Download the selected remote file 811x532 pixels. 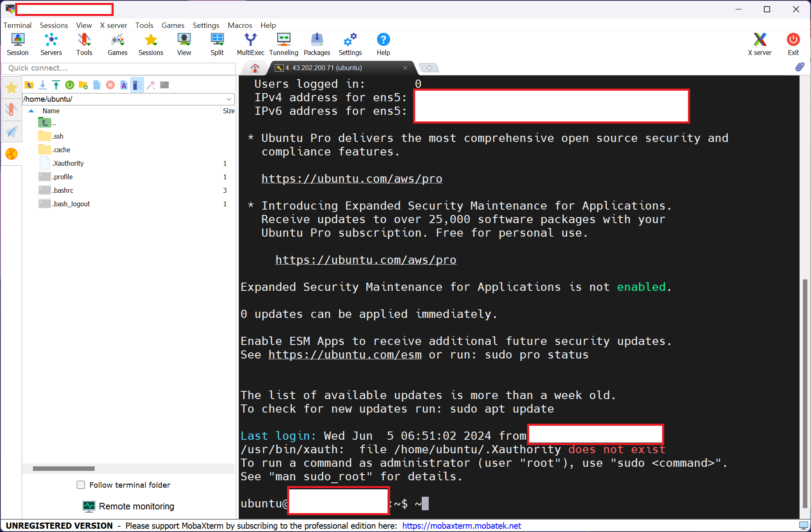pyautogui.click(x=43, y=85)
